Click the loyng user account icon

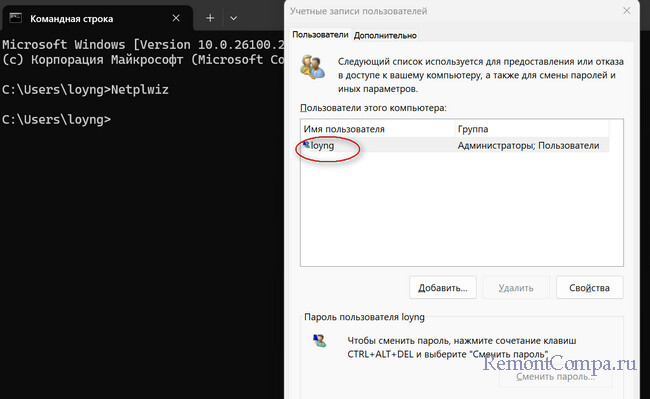point(306,145)
